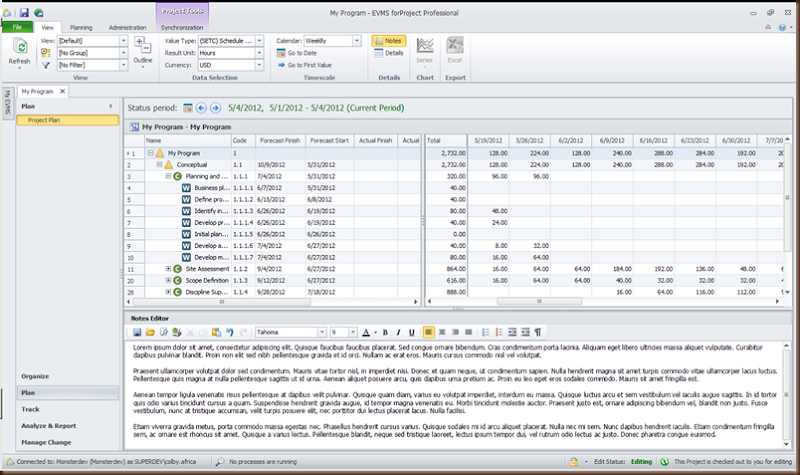Toggle the Notes panel button in Details group

click(x=388, y=41)
